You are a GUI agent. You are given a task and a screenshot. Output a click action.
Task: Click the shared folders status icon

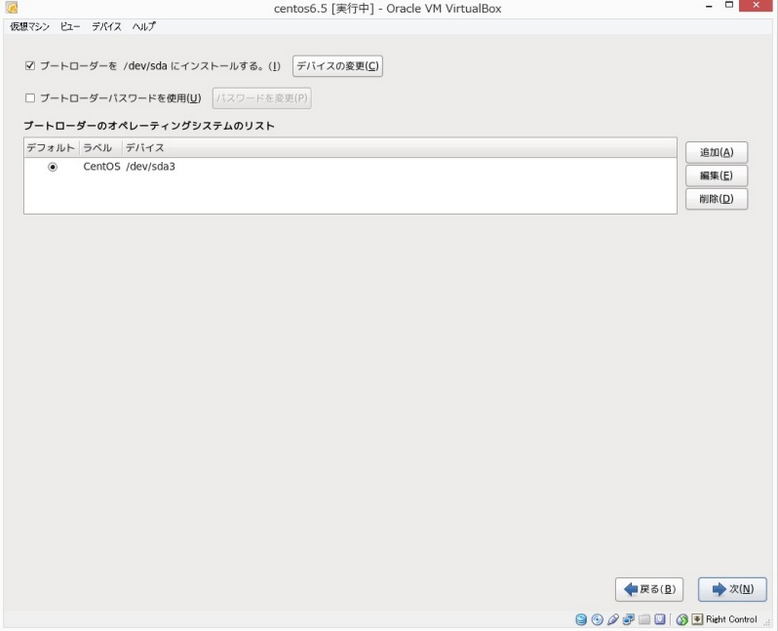pyautogui.click(x=645, y=619)
